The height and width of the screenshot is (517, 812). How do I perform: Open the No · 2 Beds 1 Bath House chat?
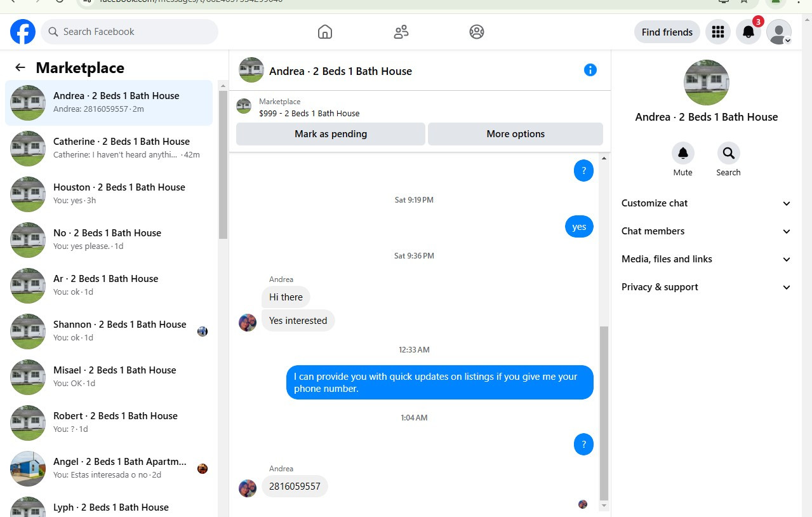tap(109, 240)
